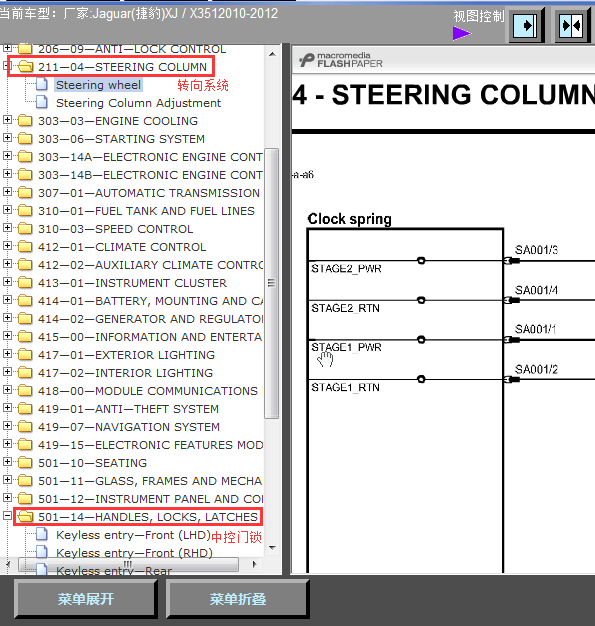Expand the 303—03—ENGINE COOLING node

[7, 119]
